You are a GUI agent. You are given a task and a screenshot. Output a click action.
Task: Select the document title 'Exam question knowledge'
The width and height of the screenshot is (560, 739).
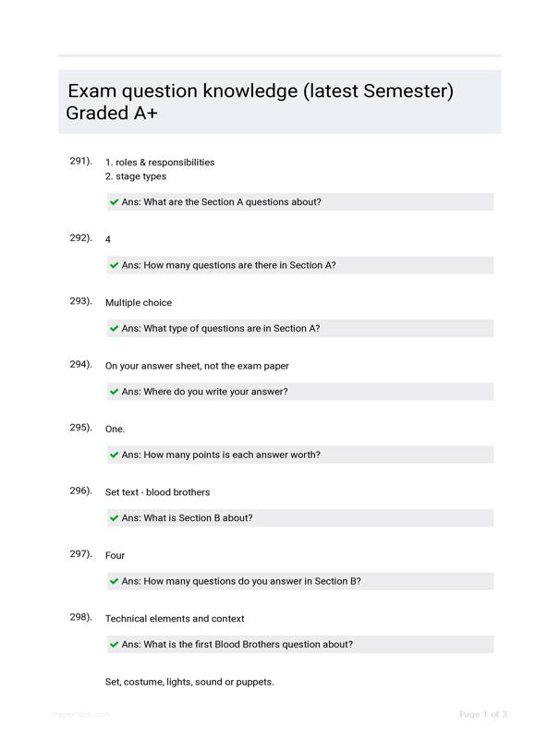[x=182, y=91]
